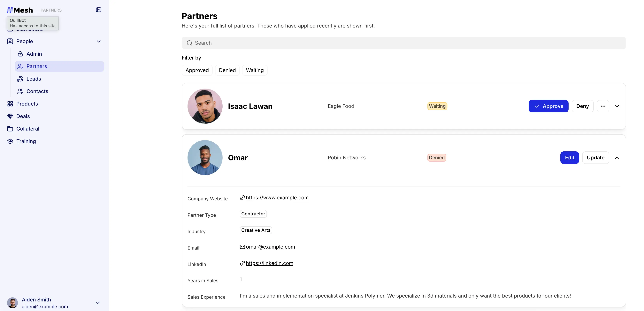Toggle the Waiting filter chip

255,70
